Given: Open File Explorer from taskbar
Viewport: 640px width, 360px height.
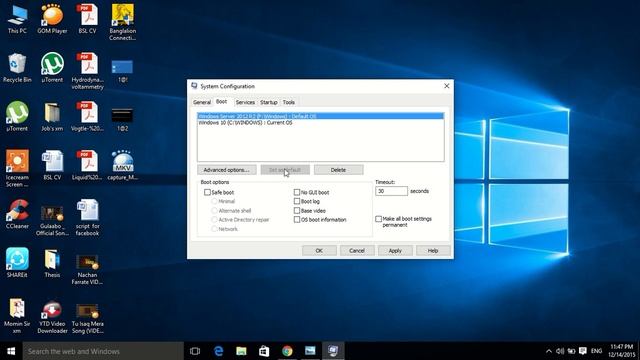Looking at the screenshot, I should click(241, 351).
